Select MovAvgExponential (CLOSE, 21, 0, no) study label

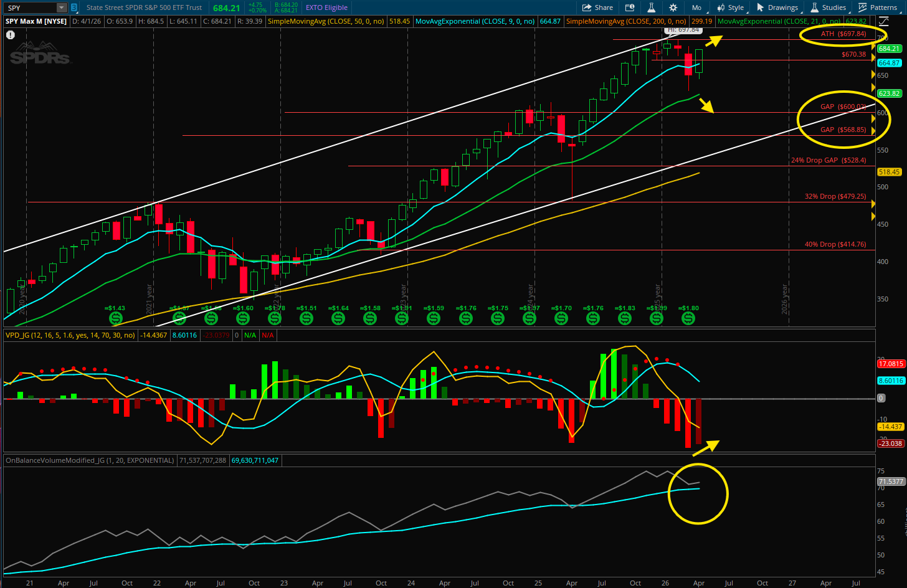779,21
